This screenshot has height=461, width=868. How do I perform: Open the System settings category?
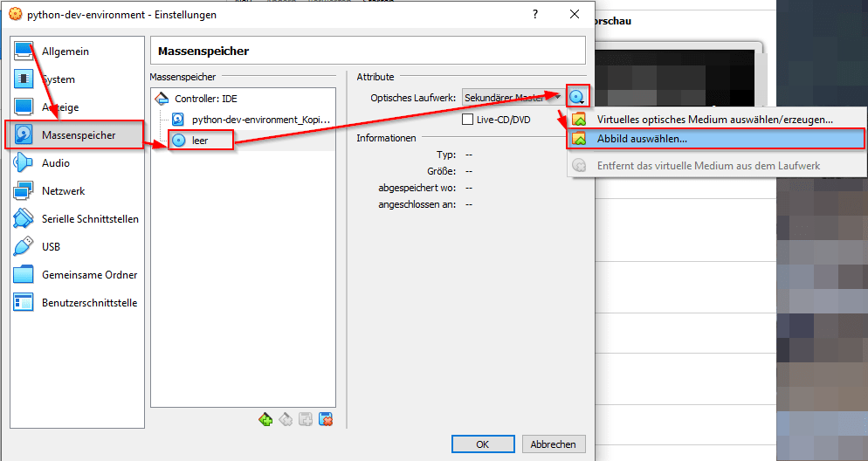(x=78, y=79)
